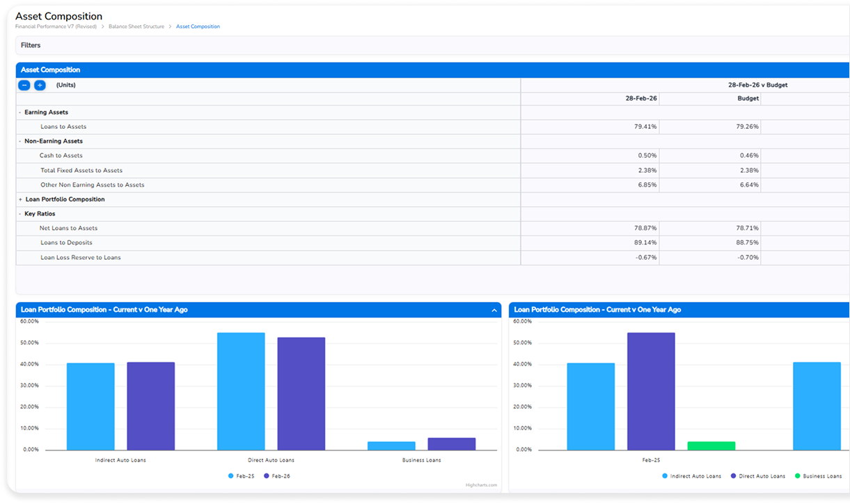
Task: Click the Net Loans to Assets row label
Action: point(68,228)
